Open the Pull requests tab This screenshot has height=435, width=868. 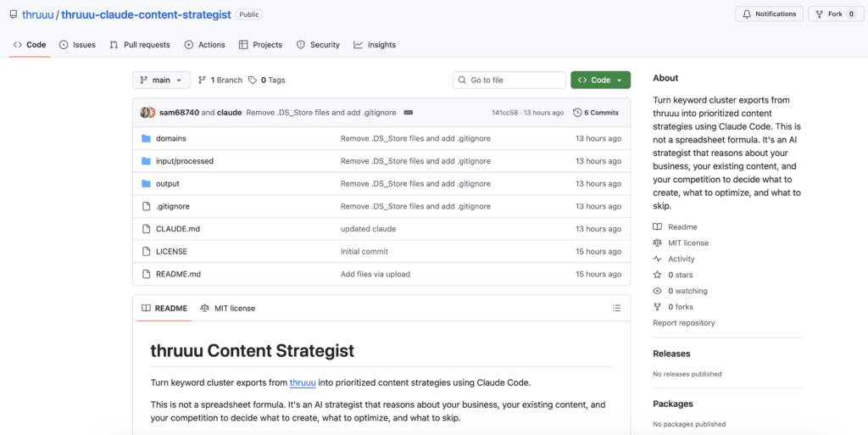point(140,45)
